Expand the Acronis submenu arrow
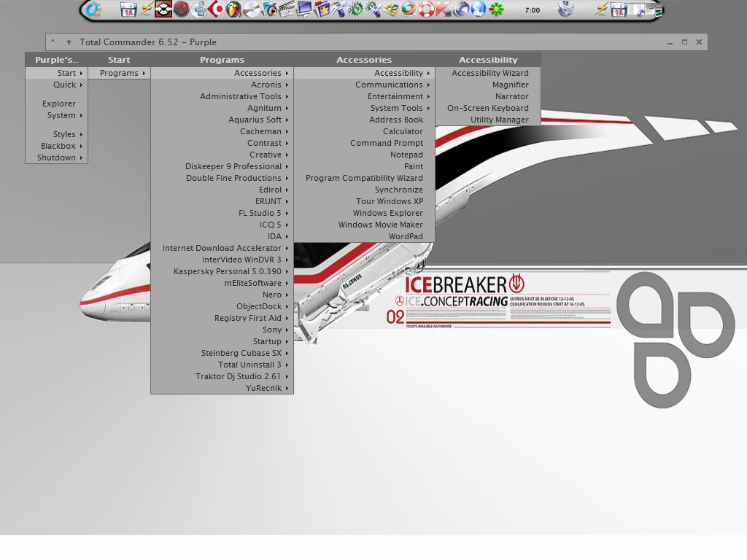 click(x=287, y=85)
